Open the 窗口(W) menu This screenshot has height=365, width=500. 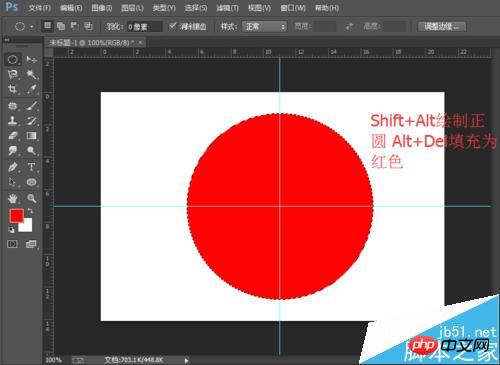click(x=293, y=8)
